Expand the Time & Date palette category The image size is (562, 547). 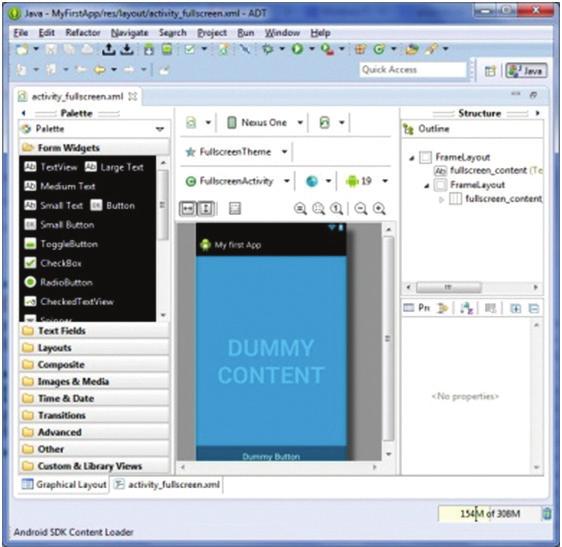[x=94, y=398]
